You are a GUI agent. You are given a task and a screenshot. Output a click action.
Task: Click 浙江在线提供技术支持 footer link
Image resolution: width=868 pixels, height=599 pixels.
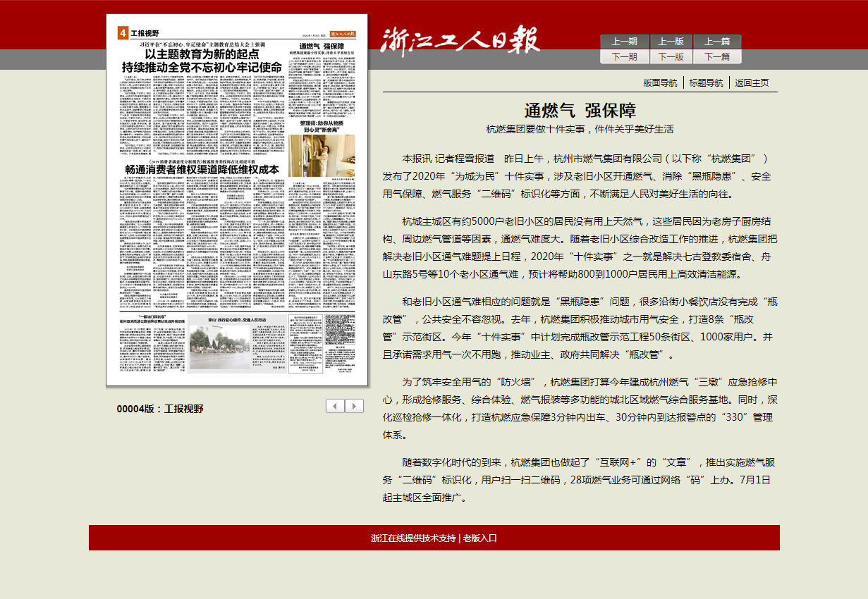(413, 538)
